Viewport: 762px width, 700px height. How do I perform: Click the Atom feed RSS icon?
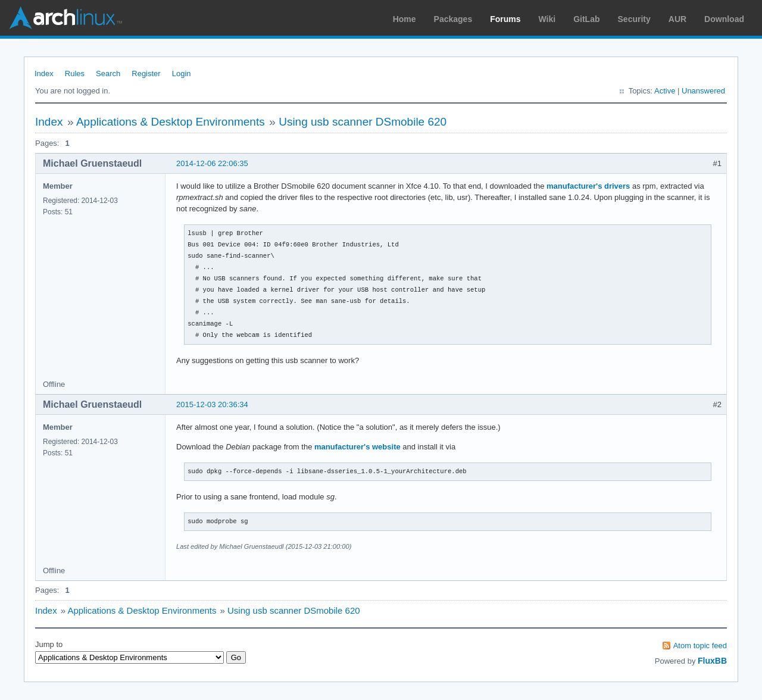pos(666,646)
